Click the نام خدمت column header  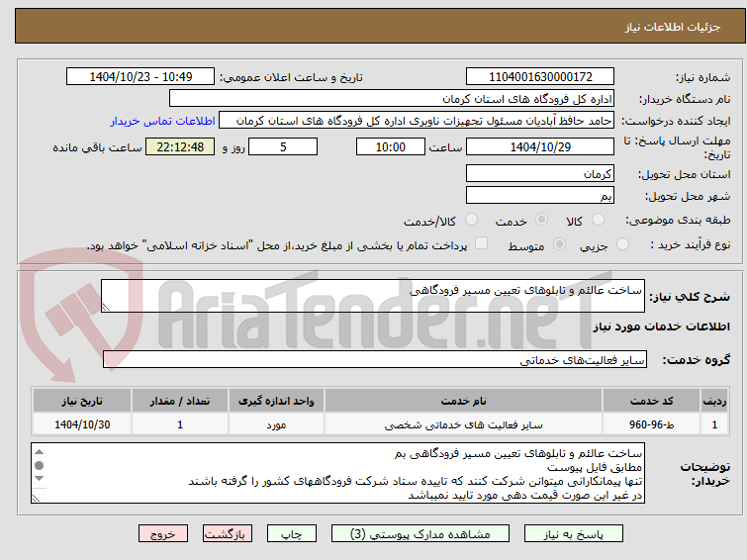pyautogui.click(x=463, y=401)
